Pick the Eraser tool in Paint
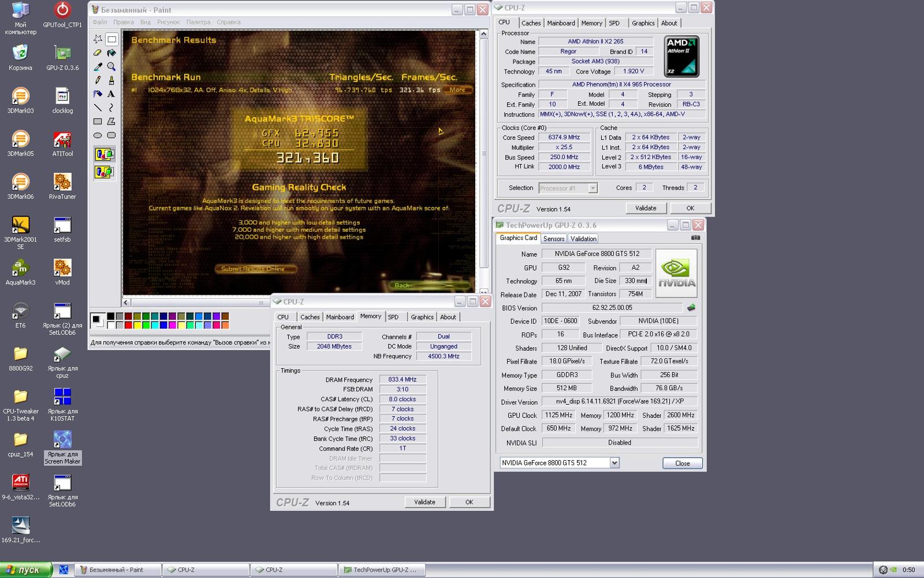Screen dimensions: 924x578 (98, 53)
